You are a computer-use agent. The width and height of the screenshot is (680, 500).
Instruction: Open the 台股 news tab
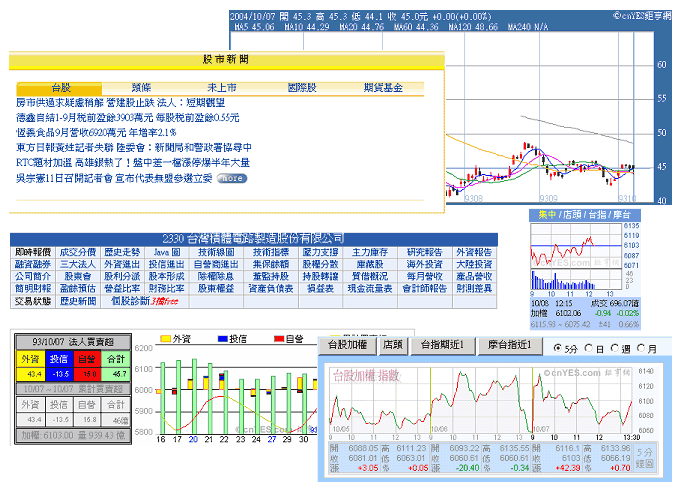pyautogui.click(x=60, y=88)
